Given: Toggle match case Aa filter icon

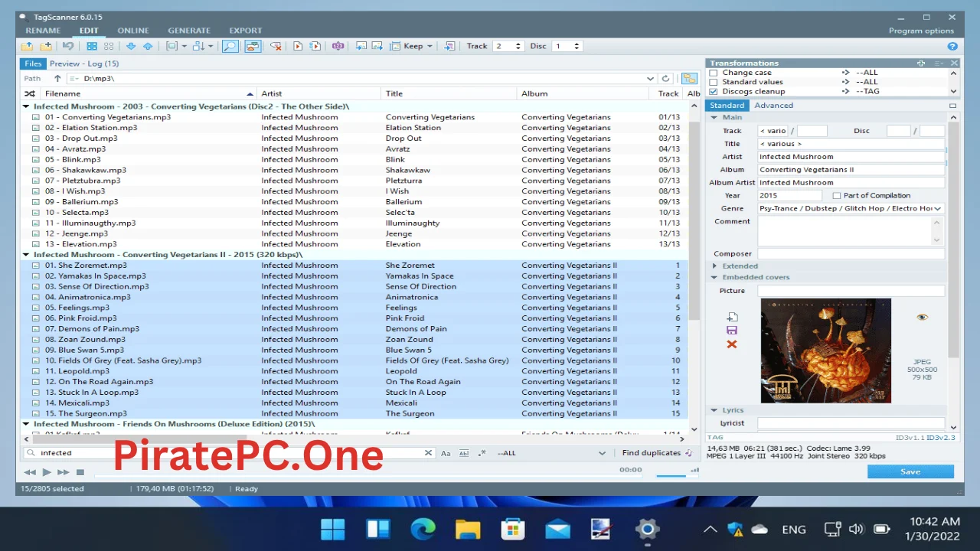Looking at the screenshot, I should coord(446,453).
